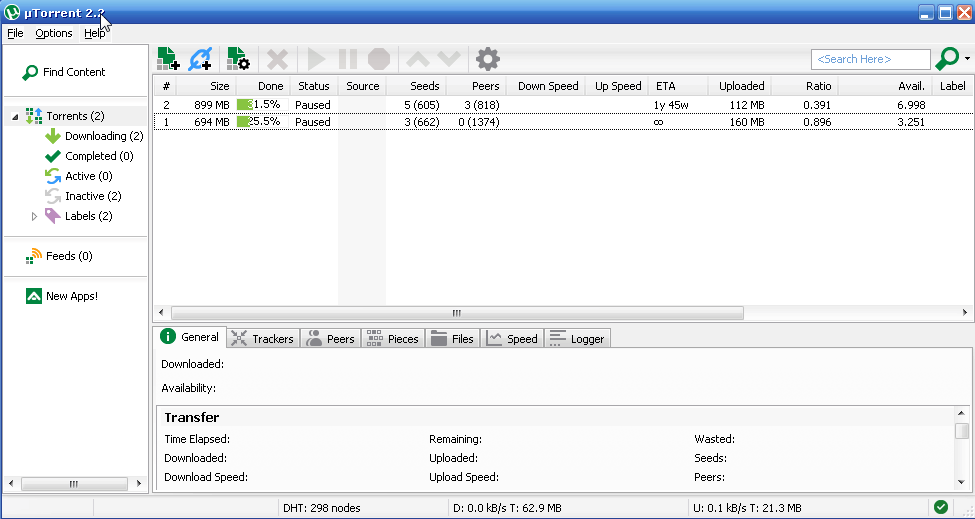Select the Labels (2) category
Image resolution: width=975 pixels, height=519 pixels.
pyautogui.click(x=79, y=216)
